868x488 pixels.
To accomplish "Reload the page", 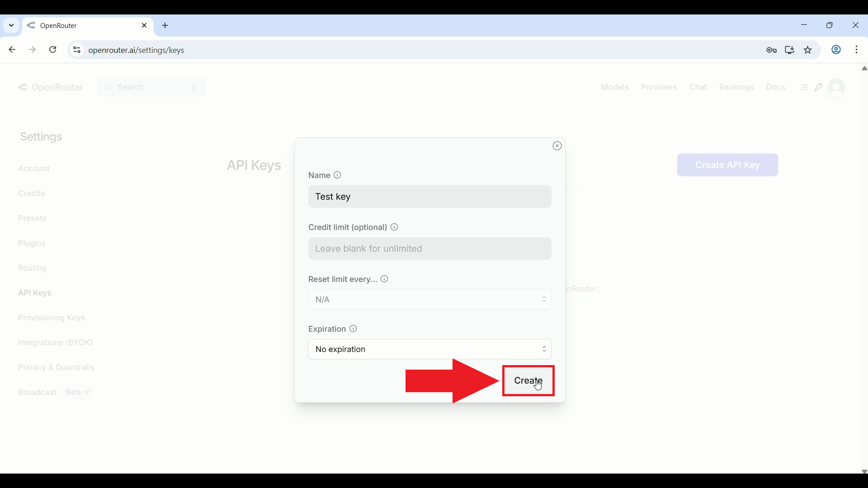I will pyautogui.click(x=53, y=50).
